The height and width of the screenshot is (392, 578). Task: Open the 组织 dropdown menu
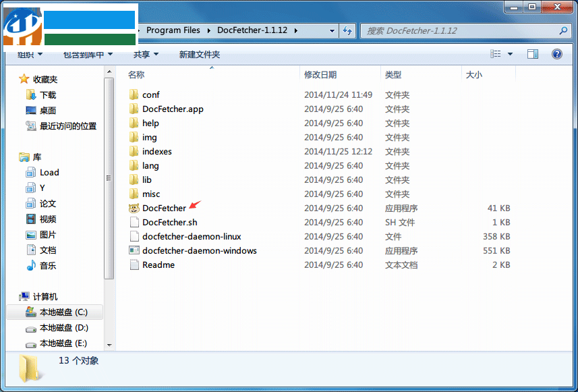(x=27, y=53)
